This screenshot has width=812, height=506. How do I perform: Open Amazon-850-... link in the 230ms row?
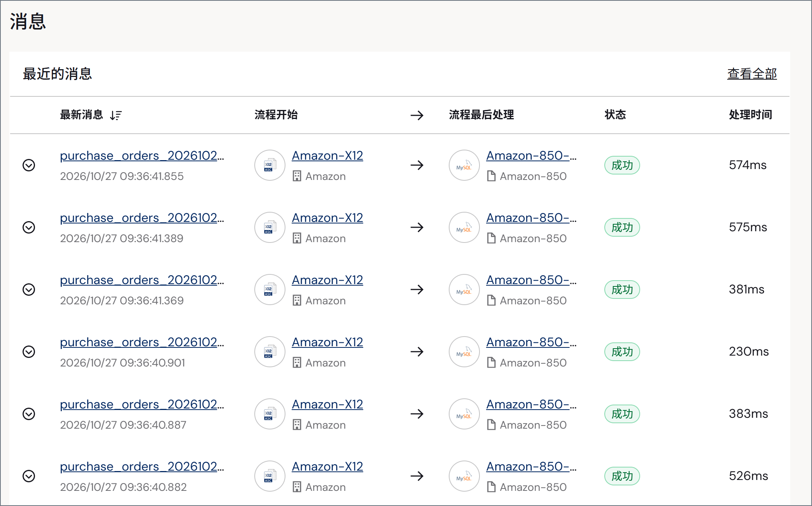(x=531, y=342)
